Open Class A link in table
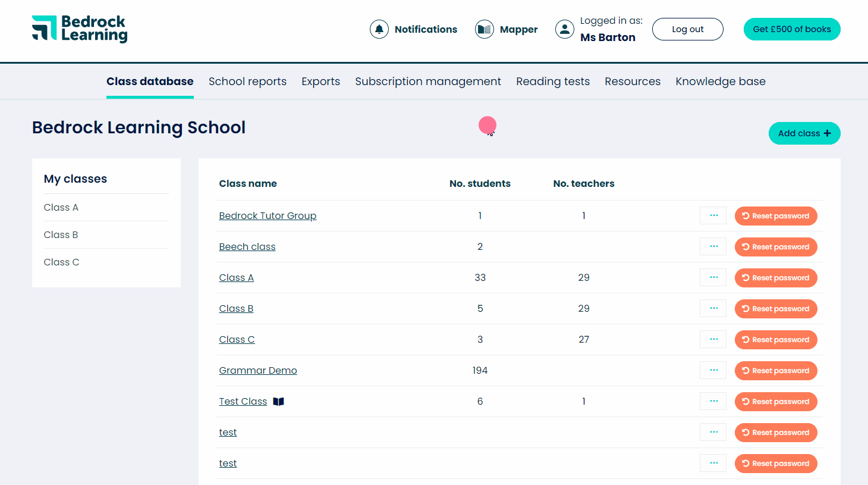 click(x=236, y=277)
